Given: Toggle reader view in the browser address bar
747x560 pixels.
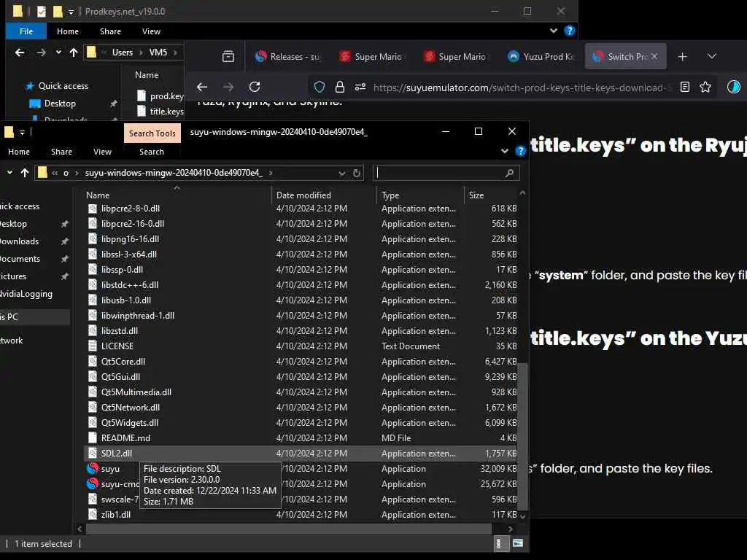Looking at the screenshot, I should 685,87.
